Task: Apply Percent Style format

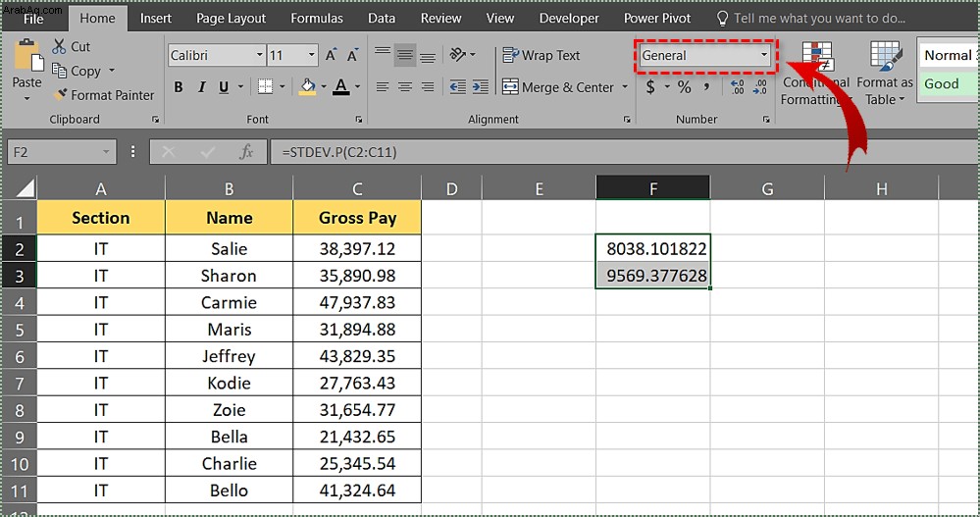Action: pyautogui.click(x=685, y=87)
